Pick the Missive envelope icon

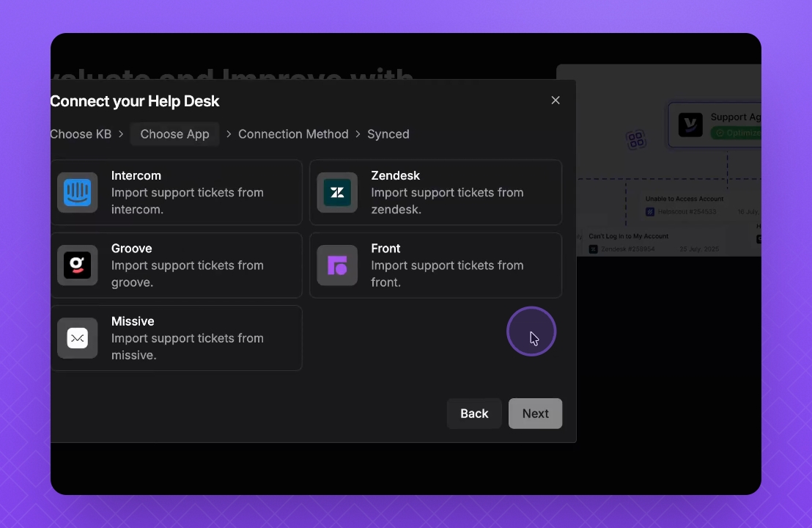(x=78, y=338)
